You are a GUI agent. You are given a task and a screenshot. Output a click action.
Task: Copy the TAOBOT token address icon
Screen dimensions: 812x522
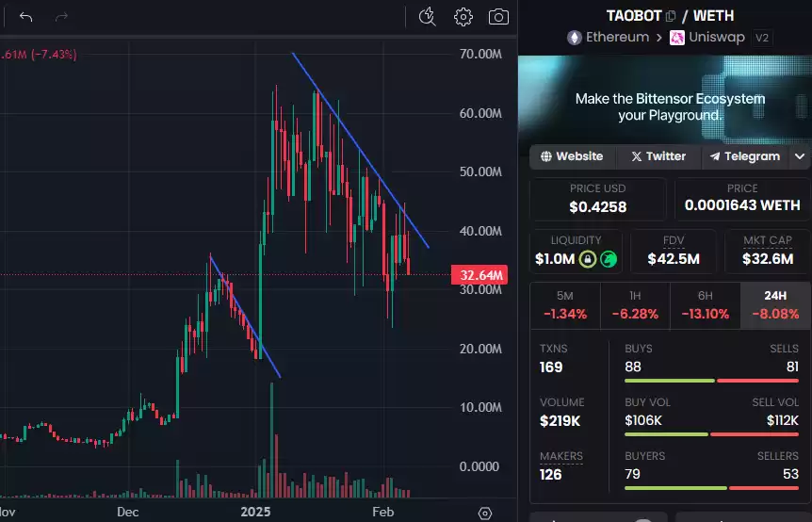click(671, 16)
